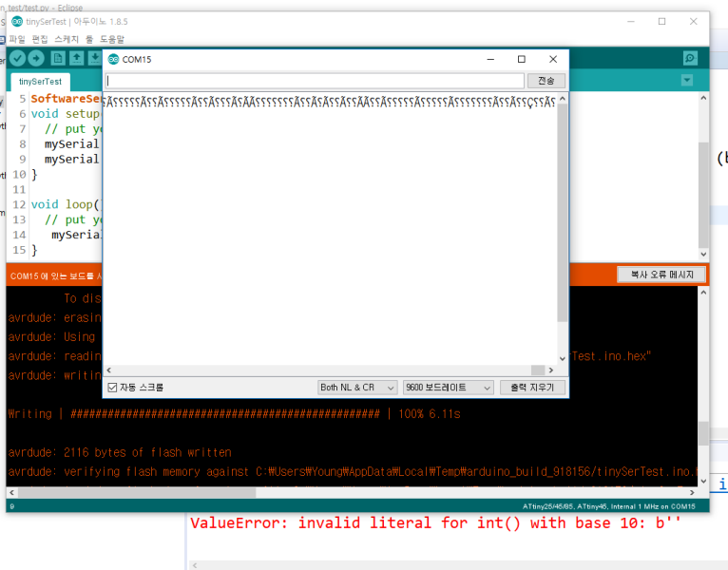This screenshot has height=570, width=728.
Task: Click the ATtiny25/45/85 board status text
Action: (x=608, y=506)
